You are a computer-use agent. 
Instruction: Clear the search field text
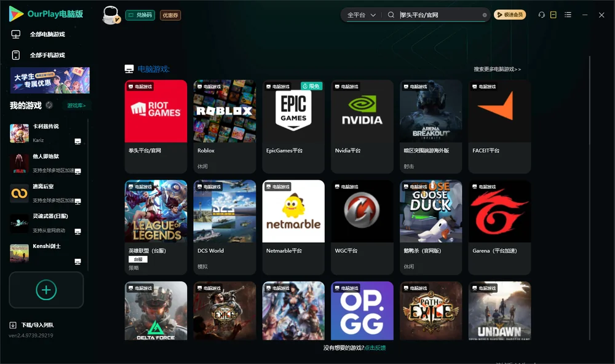click(x=485, y=15)
